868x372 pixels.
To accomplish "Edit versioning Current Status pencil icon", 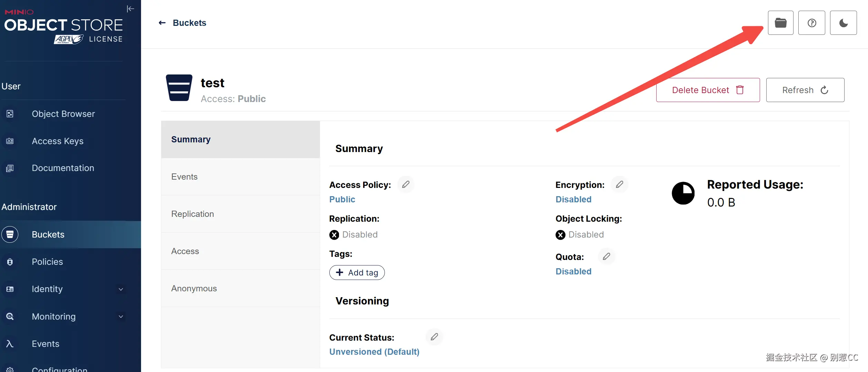I will pos(434,337).
